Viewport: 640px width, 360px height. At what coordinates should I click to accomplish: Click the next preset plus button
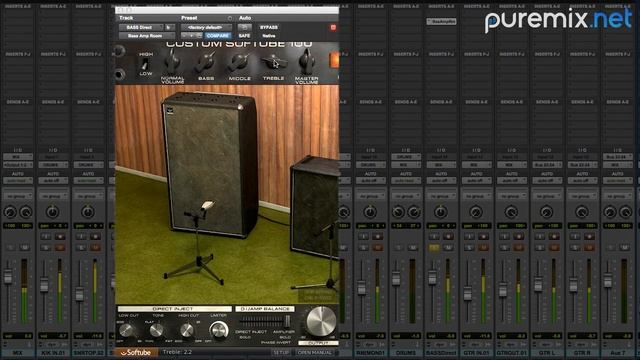click(x=191, y=36)
